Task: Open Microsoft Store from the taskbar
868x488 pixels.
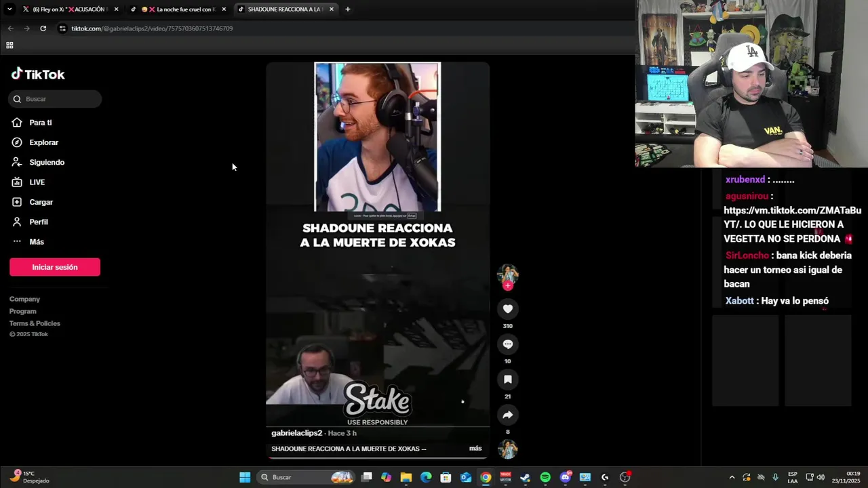Action: (446, 477)
